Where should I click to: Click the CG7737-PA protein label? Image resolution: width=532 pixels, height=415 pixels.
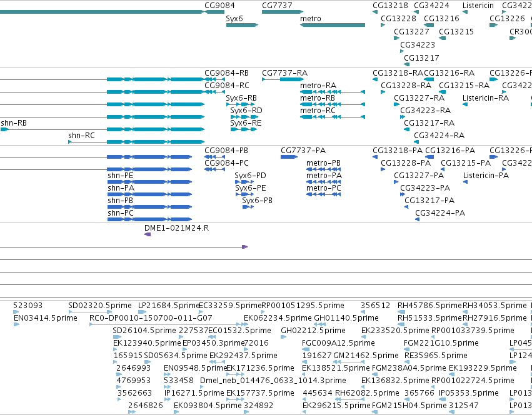tap(303, 151)
